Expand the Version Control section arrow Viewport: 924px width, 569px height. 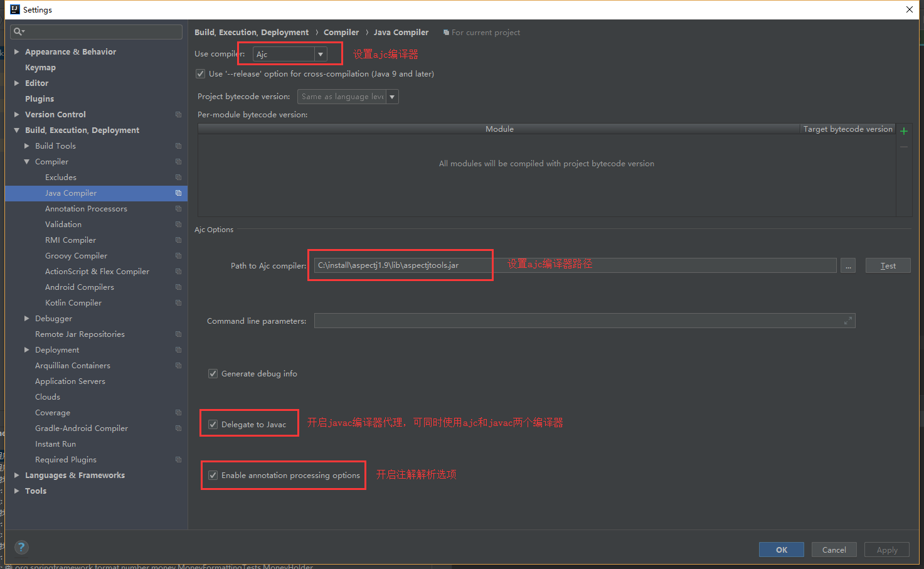[17, 115]
